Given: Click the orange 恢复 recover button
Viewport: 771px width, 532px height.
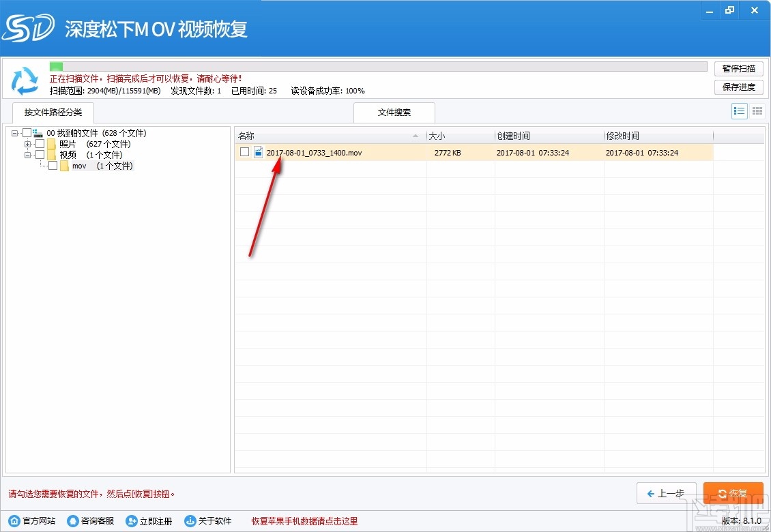Looking at the screenshot, I should [x=733, y=492].
